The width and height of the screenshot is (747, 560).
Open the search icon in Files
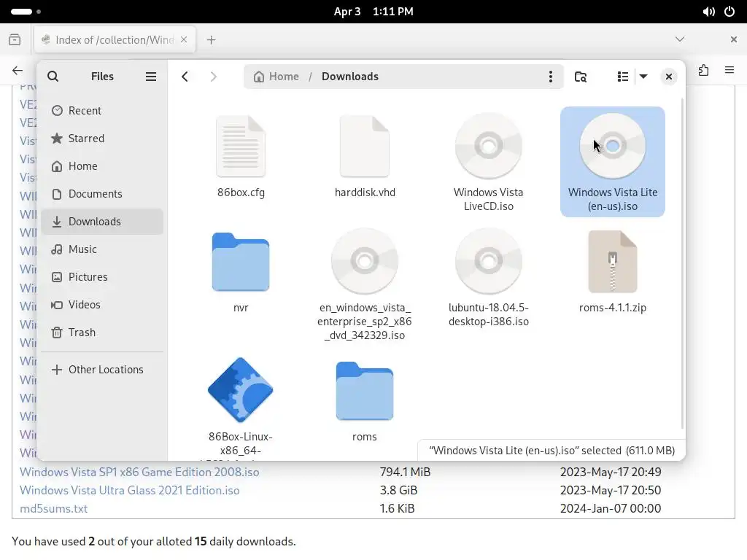[53, 76]
